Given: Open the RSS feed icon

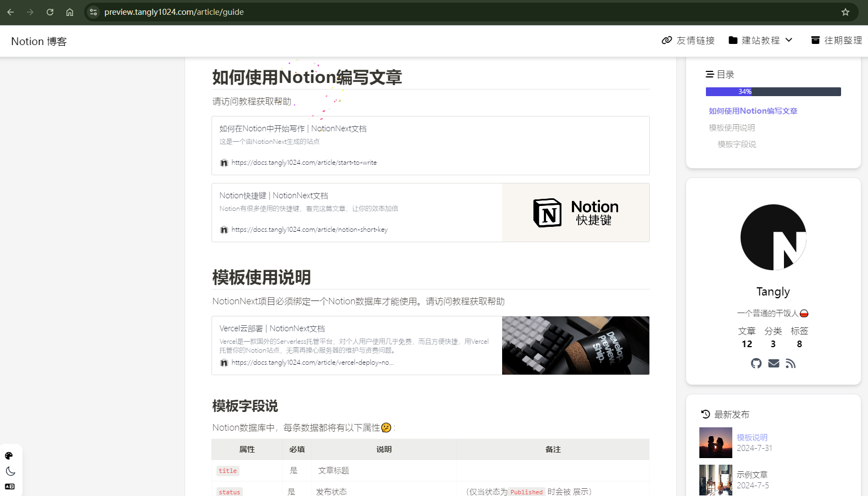Looking at the screenshot, I should tap(791, 364).
